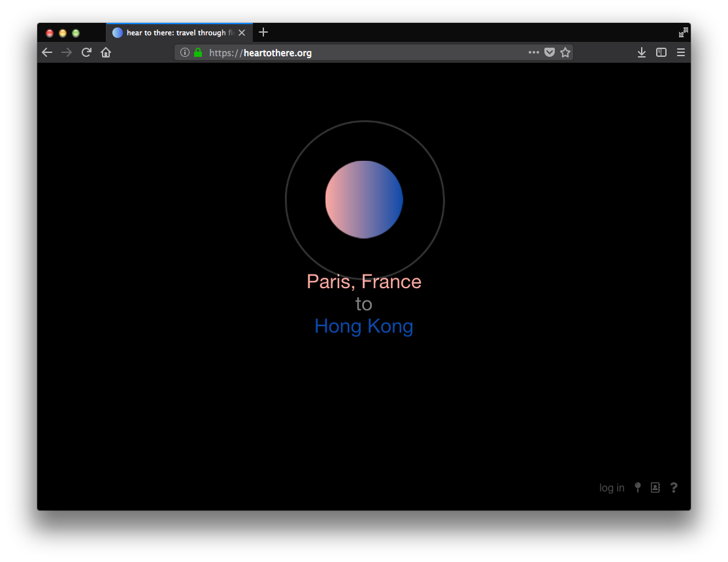
Task: Open the page actions ellipsis menu
Action: [x=534, y=52]
